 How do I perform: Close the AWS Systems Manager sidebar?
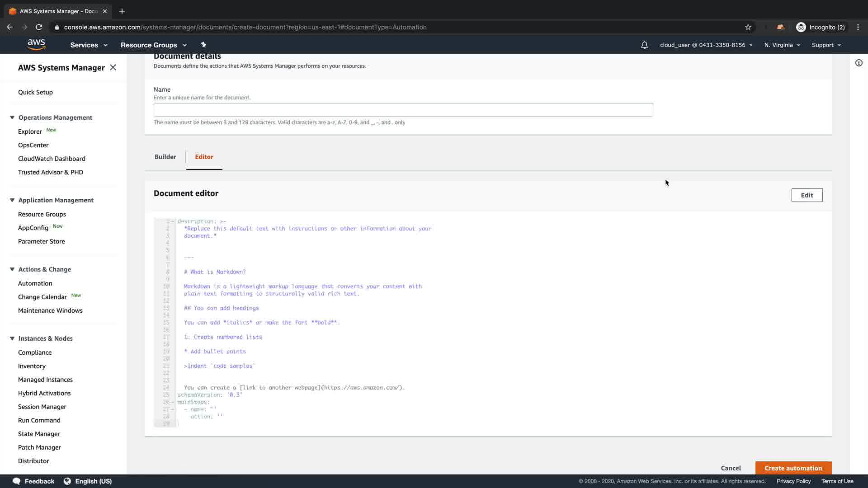click(113, 67)
